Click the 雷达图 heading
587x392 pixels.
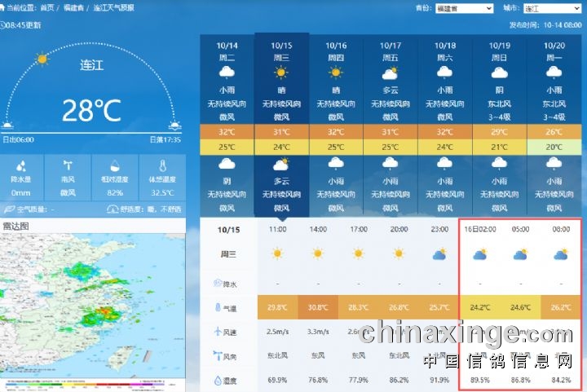click(x=16, y=226)
